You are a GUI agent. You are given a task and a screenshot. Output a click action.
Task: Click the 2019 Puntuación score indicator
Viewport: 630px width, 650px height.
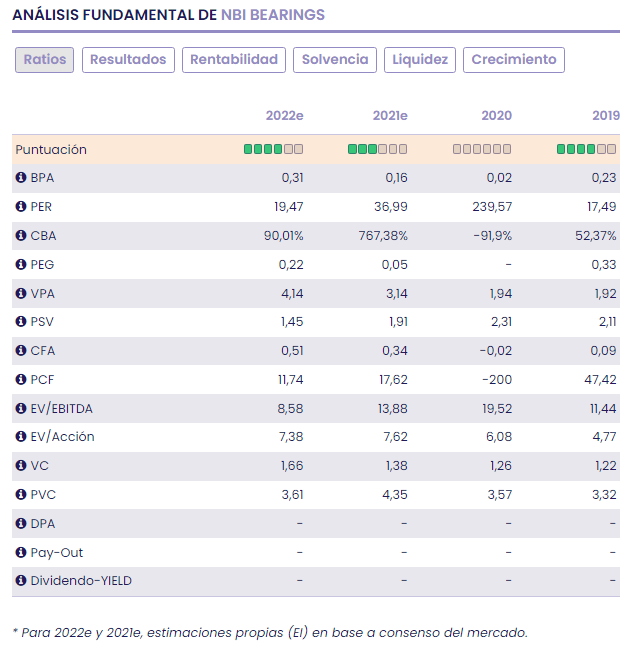coord(586,149)
